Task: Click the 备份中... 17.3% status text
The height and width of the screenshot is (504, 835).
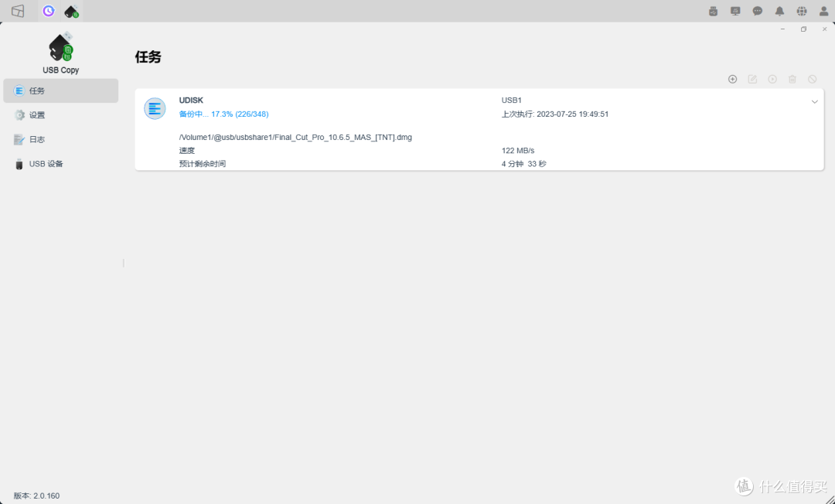Action: click(x=223, y=114)
